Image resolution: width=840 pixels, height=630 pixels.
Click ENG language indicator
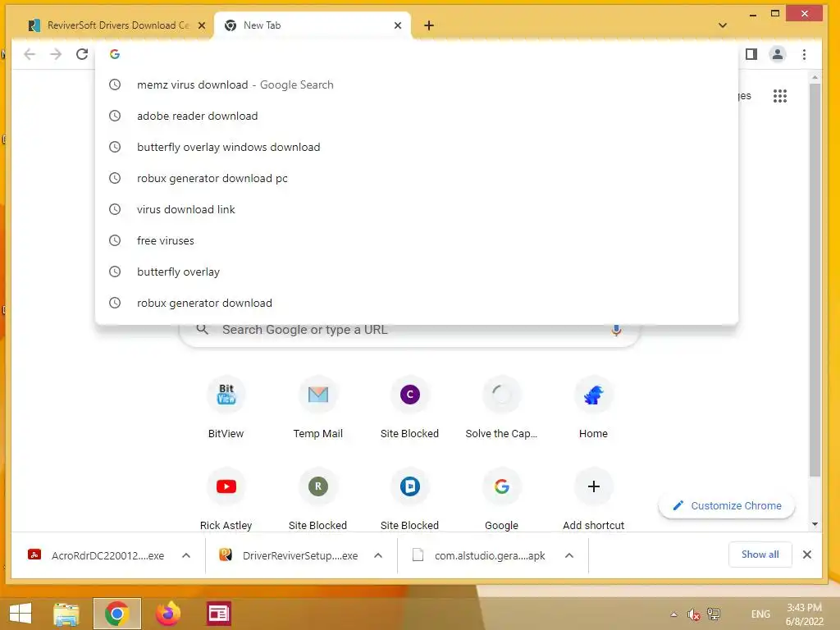[760, 614]
